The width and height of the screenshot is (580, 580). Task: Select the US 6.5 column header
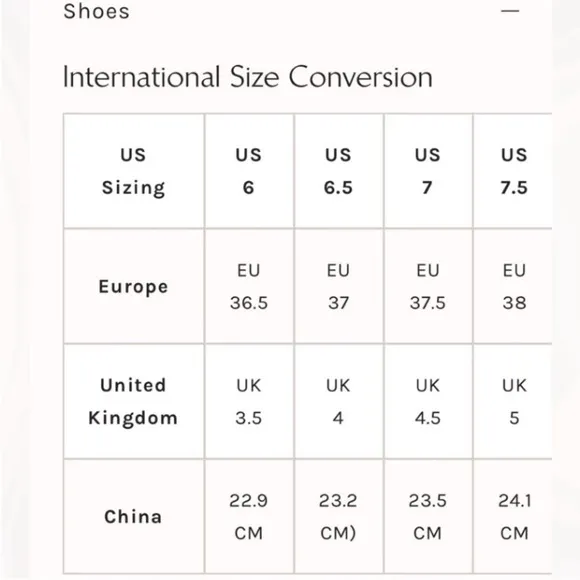pyautogui.click(x=339, y=171)
